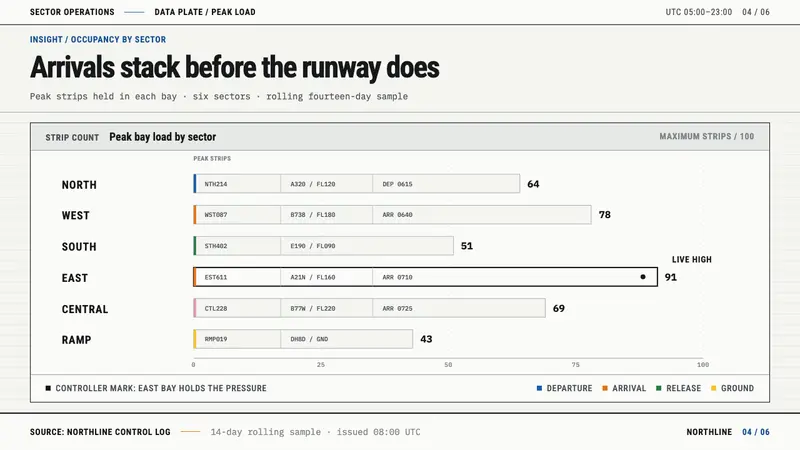Click the Arrivals stack headline
The width and height of the screenshot is (800, 450).
tap(235, 68)
